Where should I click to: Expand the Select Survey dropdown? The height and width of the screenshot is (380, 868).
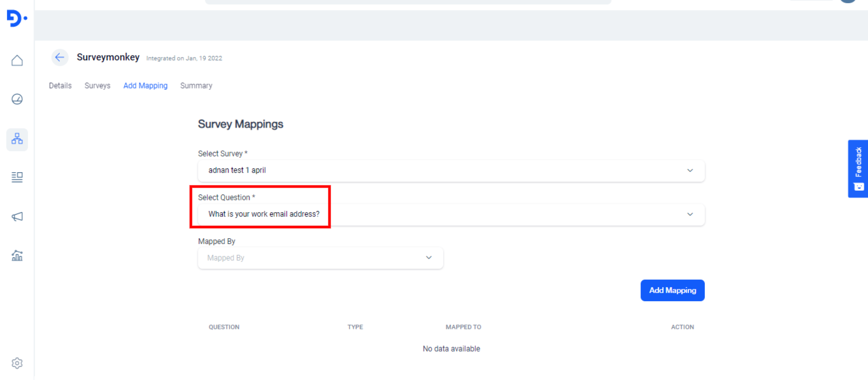[451, 171]
